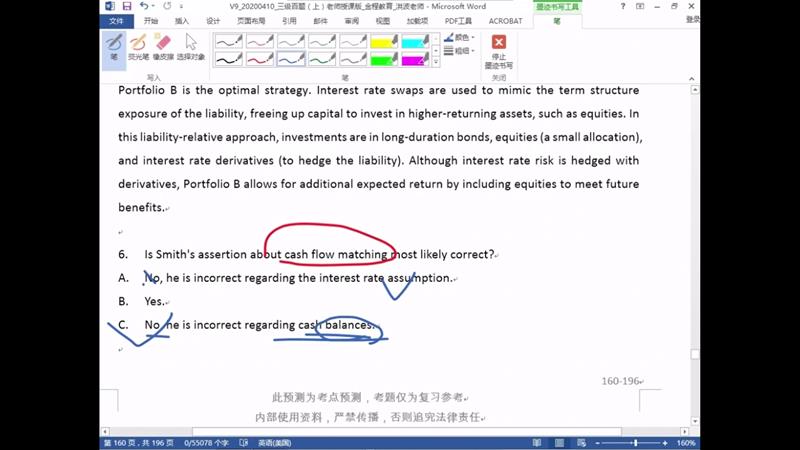The image size is (800, 450).
Task: Switch to the Design (设计) tab
Action: coord(213,21)
